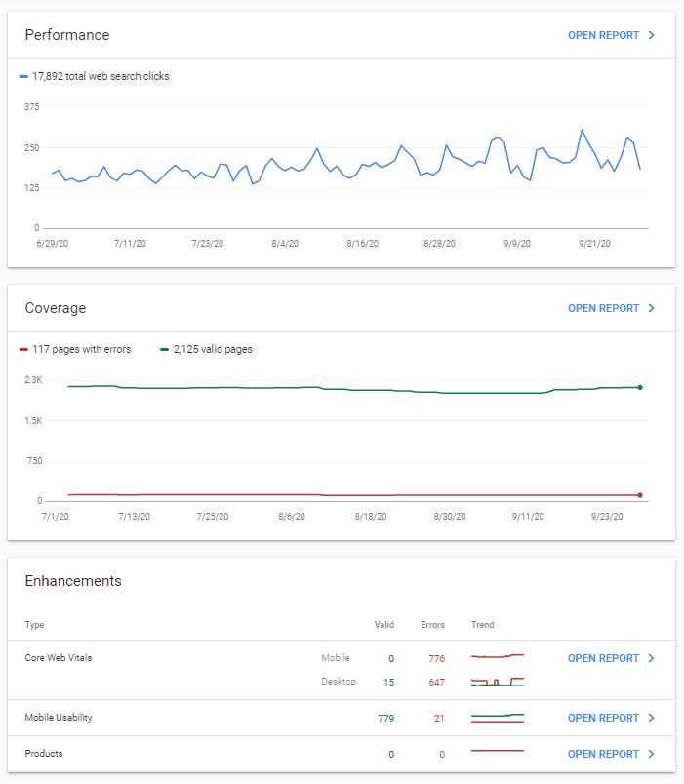This screenshot has height=784, width=684.
Task: Click the chevron arrow beside Coverage Open Report
Action: pos(652,308)
